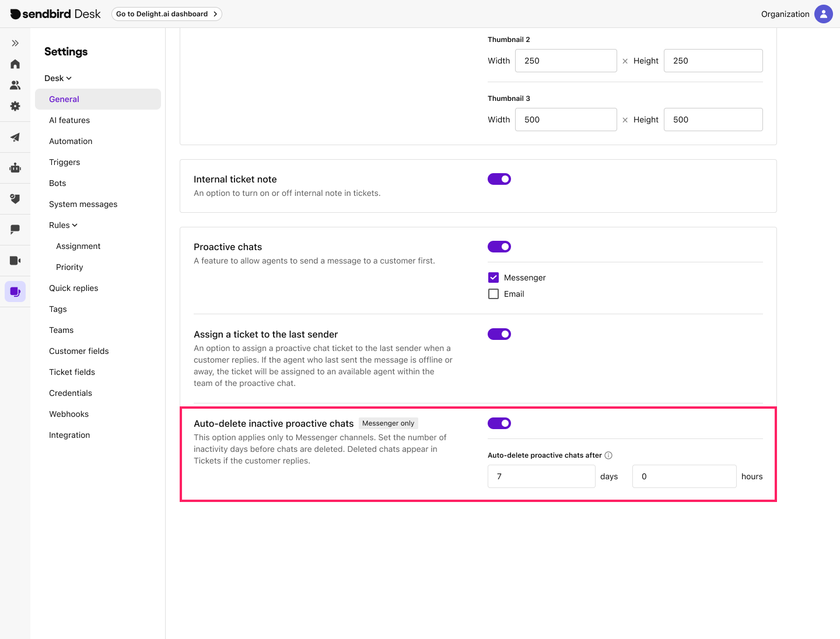The image size is (840, 639).
Task: Open the Settings gear icon
Action: click(15, 106)
